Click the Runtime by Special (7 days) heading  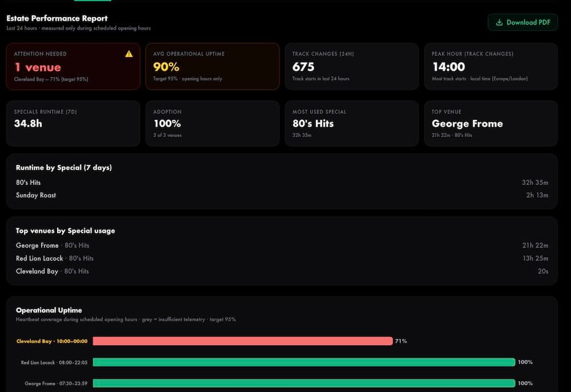point(64,167)
